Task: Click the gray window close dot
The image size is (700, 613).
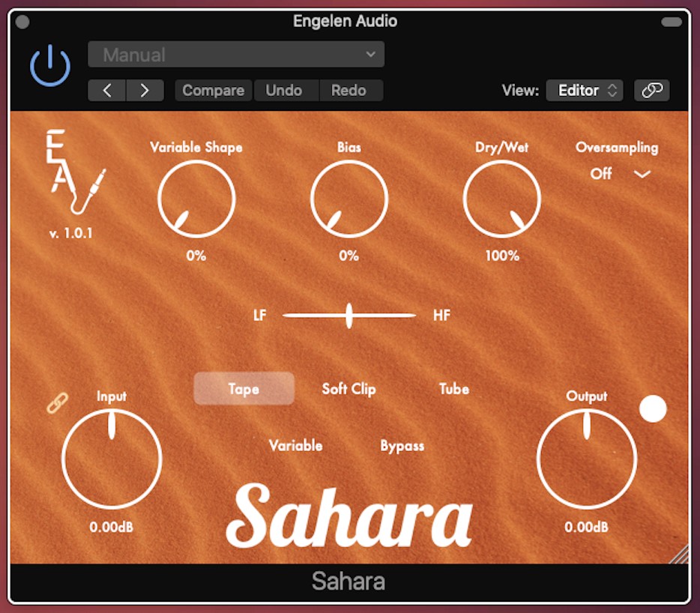Action: click(22, 22)
